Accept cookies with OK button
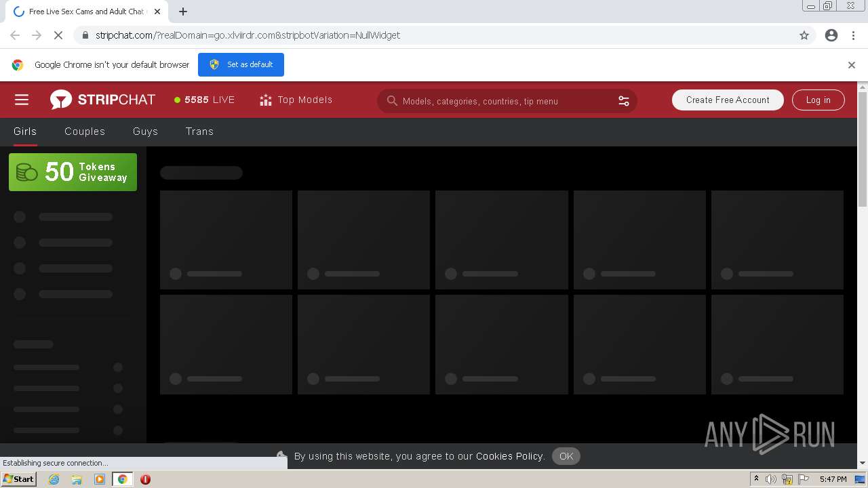868x488 pixels. [566, 456]
